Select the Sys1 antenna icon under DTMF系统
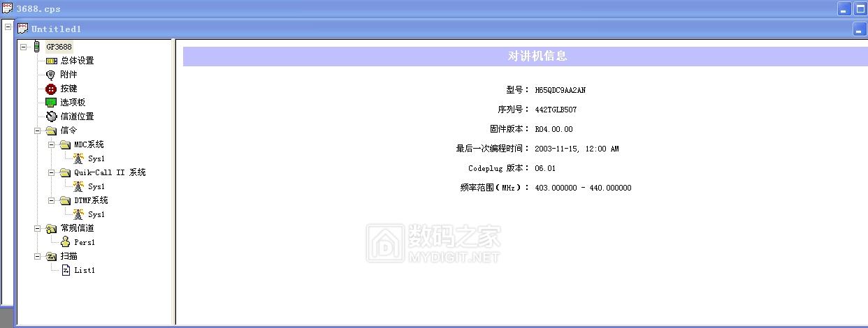The width and height of the screenshot is (868, 328). point(78,214)
